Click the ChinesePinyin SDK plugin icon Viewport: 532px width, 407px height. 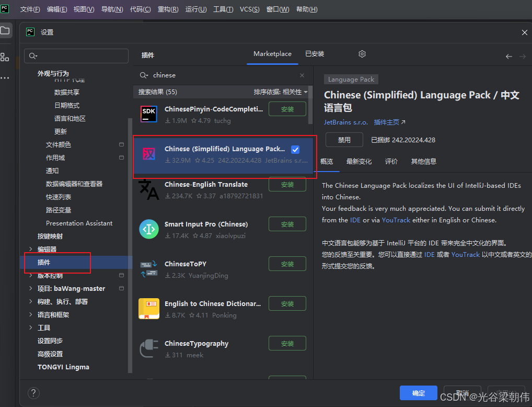[x=149, y=114]
